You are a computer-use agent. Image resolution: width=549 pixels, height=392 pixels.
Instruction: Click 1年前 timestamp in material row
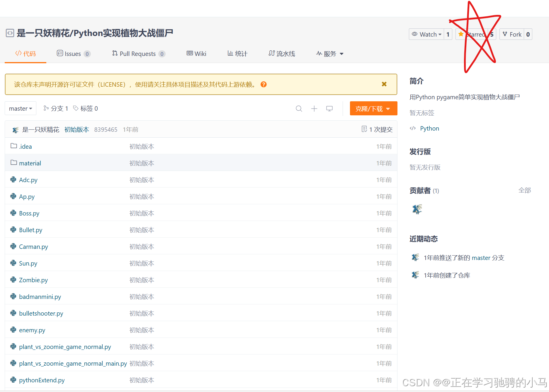[384, 163]
